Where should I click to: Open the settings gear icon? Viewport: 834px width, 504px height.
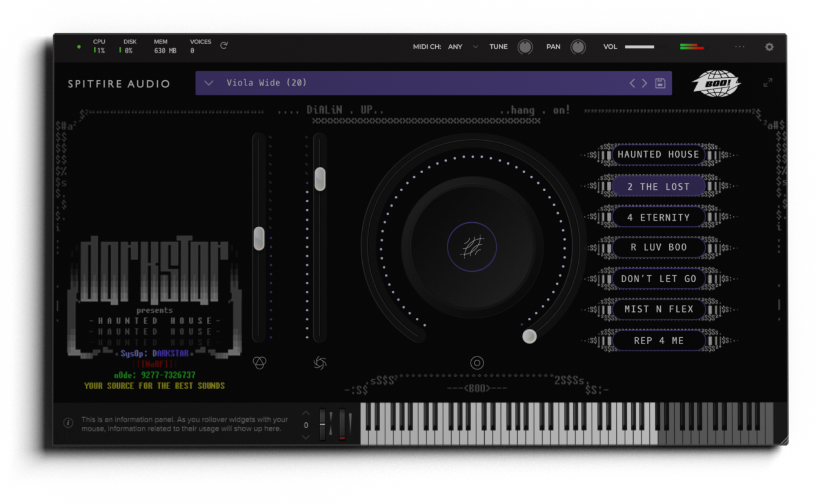tap(769, 47)
